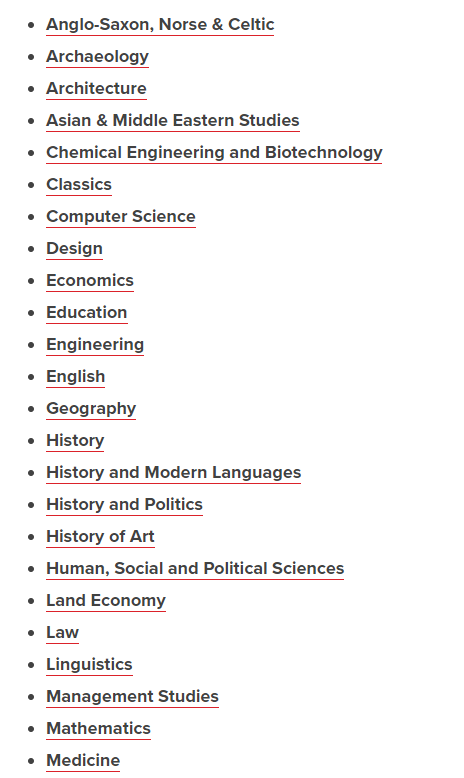Go to the Classics page

(x=79, y=185)
